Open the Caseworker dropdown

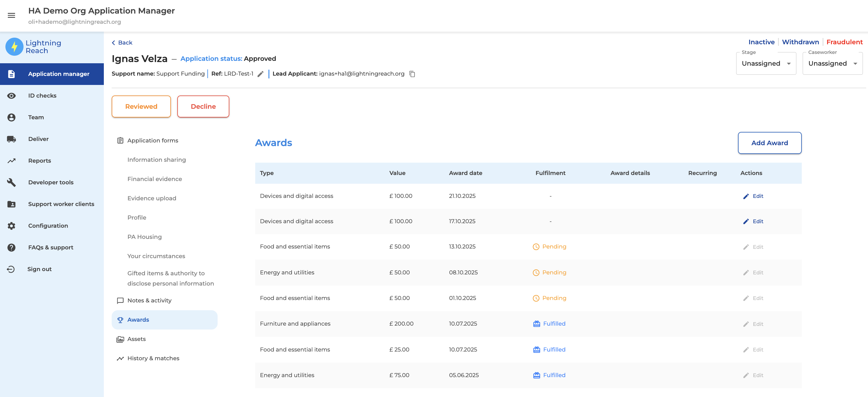click(x=832, y=64)
